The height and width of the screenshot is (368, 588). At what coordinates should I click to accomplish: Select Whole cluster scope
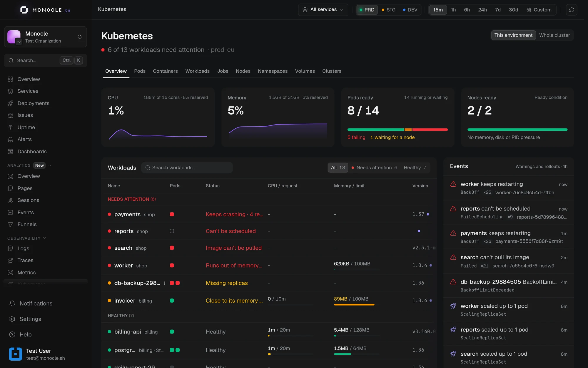point(554,35)
